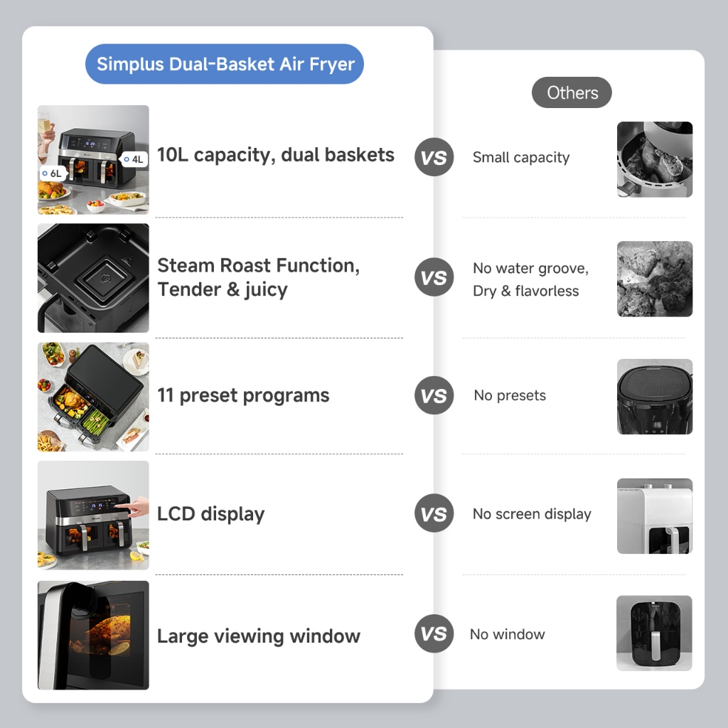Open the viewing window roast chicken photo
The height and width of the screenshot is (728, 728).
pos(93,635)
